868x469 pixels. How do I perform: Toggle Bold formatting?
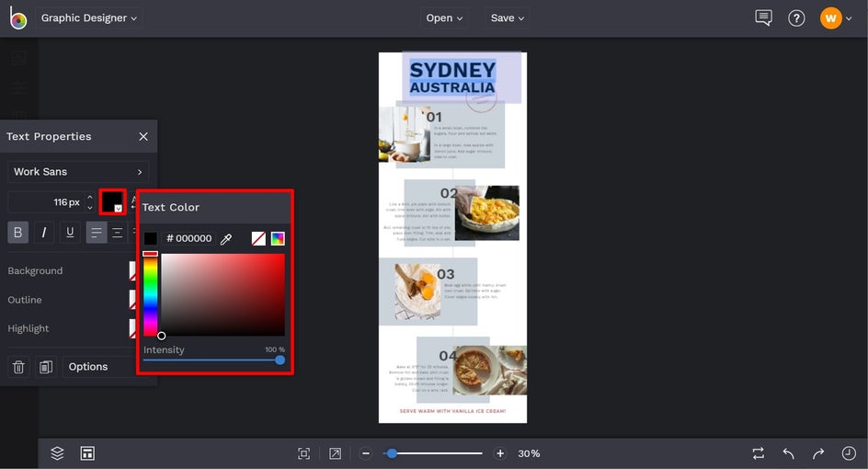pos(17,233)
